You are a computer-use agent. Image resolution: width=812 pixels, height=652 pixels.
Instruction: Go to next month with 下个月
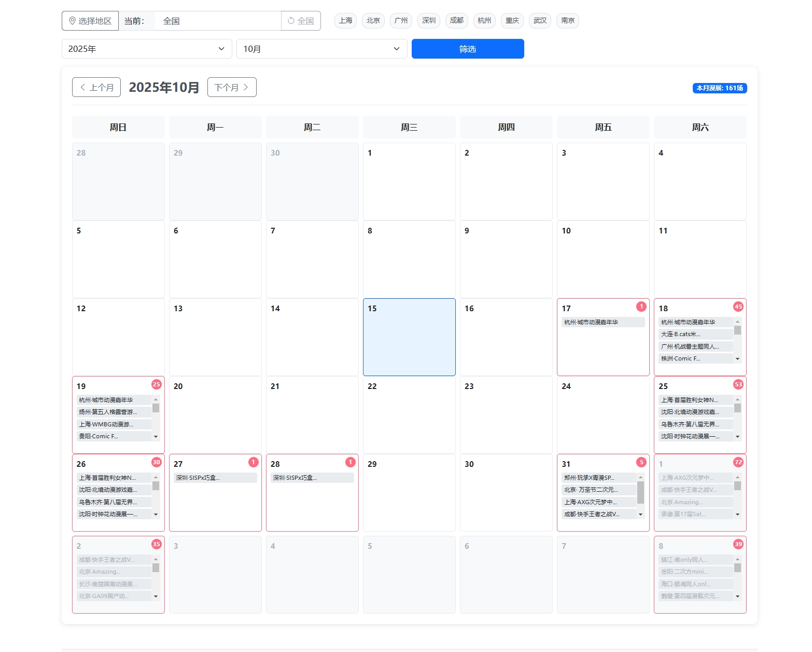click(232, 87)
